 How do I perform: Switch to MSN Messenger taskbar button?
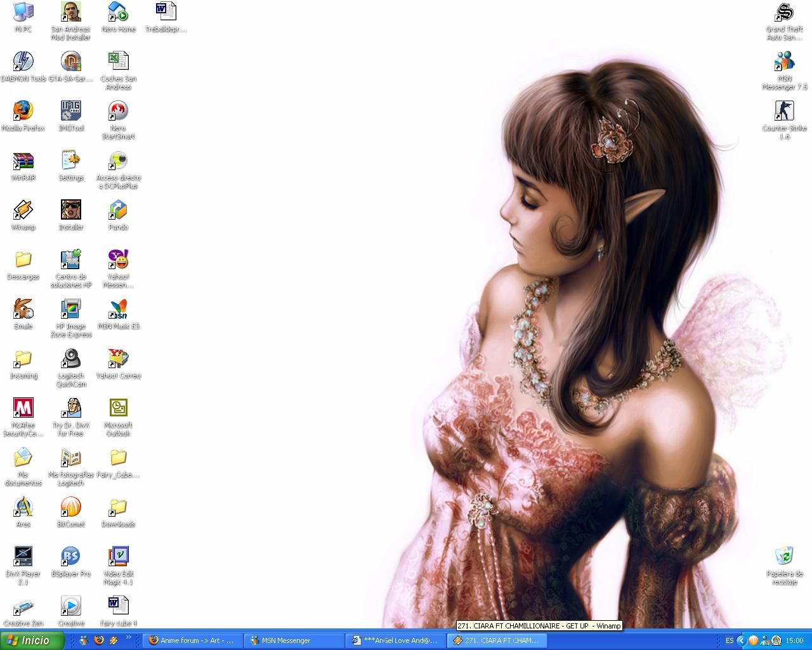point(294,640)
